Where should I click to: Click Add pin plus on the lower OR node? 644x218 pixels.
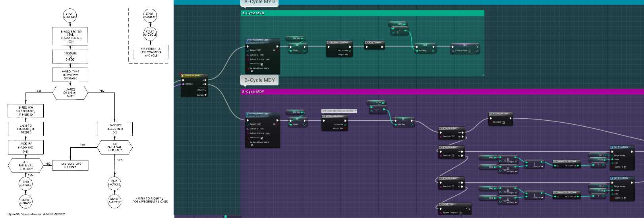(x=542, y=197)
